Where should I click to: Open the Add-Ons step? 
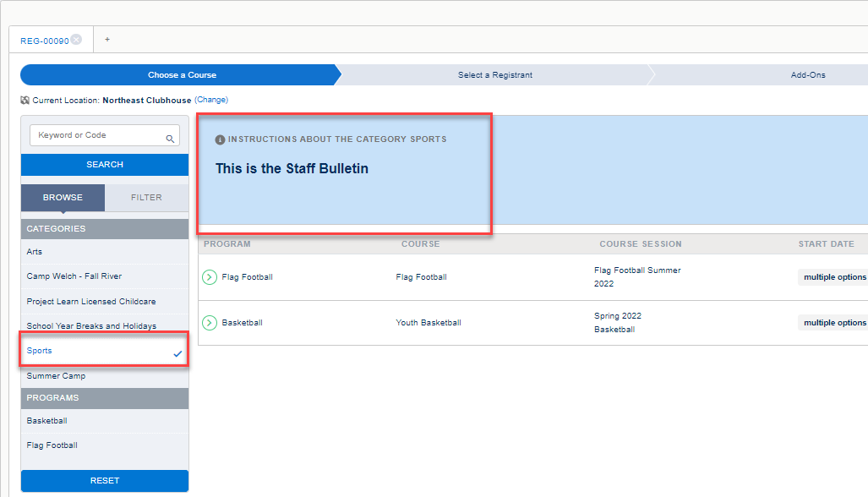(x=807, y=74)
